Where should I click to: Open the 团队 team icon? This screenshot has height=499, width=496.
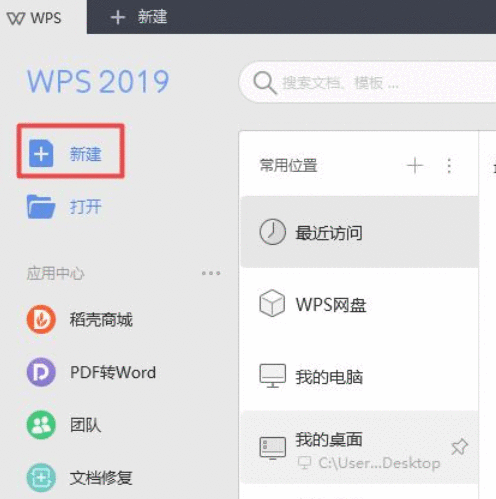(41, 425)
